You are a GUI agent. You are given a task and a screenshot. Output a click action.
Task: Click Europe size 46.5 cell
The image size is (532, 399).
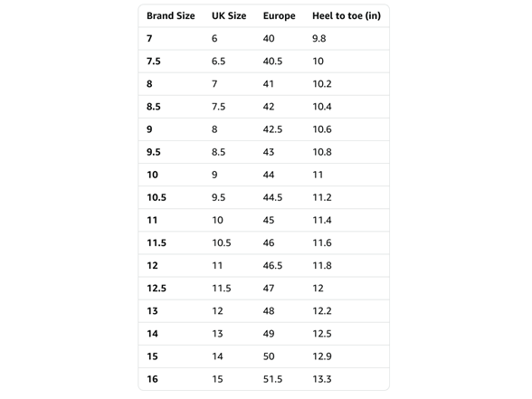272,266
